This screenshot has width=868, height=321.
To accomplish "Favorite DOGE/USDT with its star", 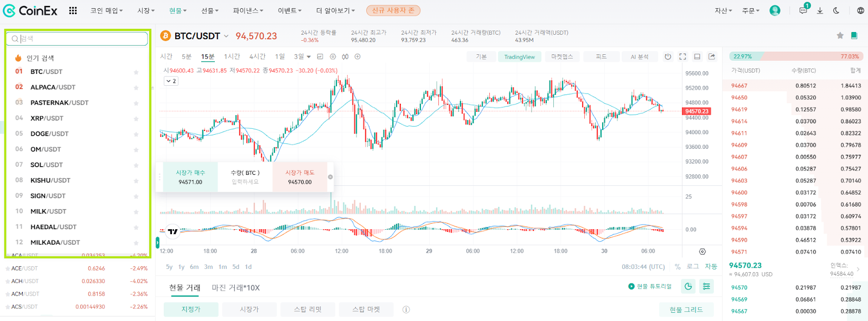I will click(136, 134).
